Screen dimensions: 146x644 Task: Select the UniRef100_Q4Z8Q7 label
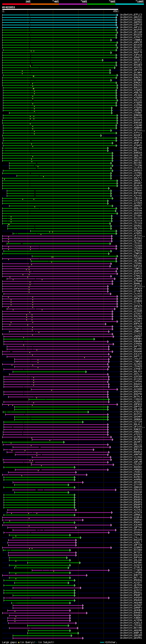click(x=131, y=605)
